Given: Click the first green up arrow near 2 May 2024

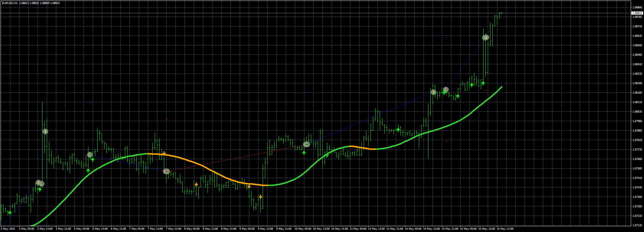Looking at the screenshot, I should 10,212.
